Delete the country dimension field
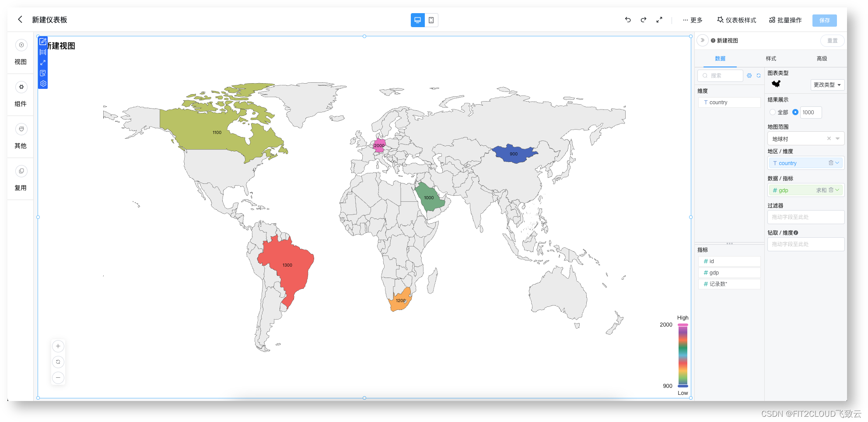The width and height of the screenshot is (868, 422). click(831, 163)
